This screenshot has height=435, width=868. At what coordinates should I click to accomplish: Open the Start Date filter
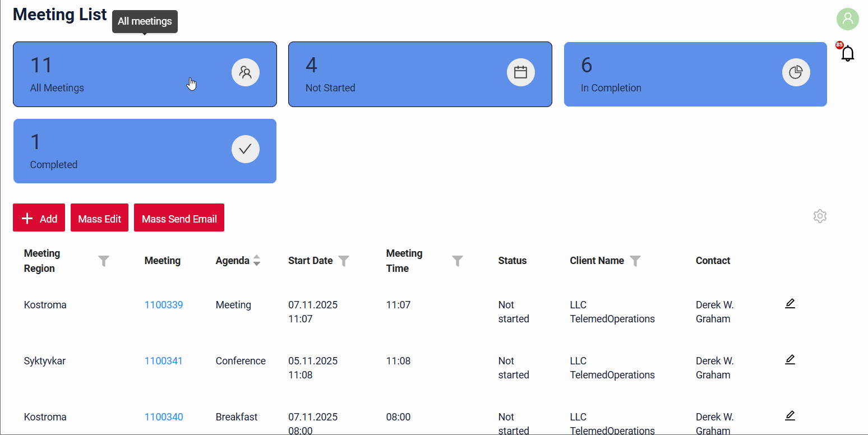[344, 261]
